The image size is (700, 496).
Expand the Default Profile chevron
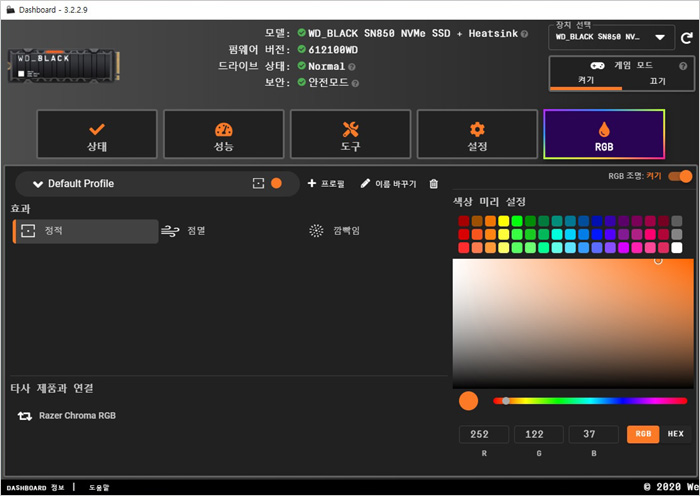pos(38,184)
